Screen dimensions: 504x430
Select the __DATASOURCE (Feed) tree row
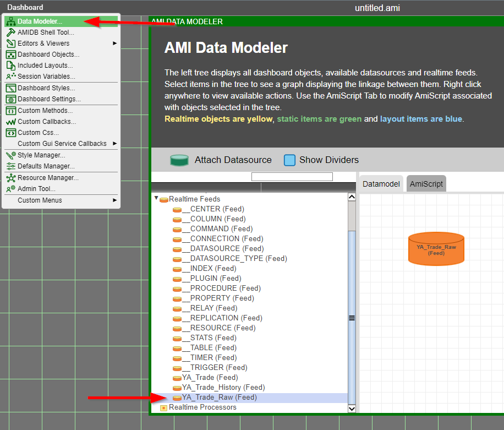[x=249, y=249]
